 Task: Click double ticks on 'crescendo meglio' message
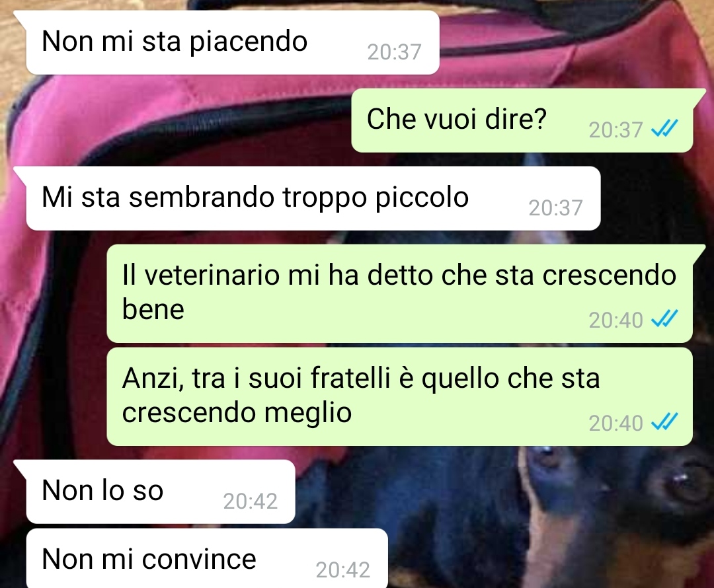664,422
